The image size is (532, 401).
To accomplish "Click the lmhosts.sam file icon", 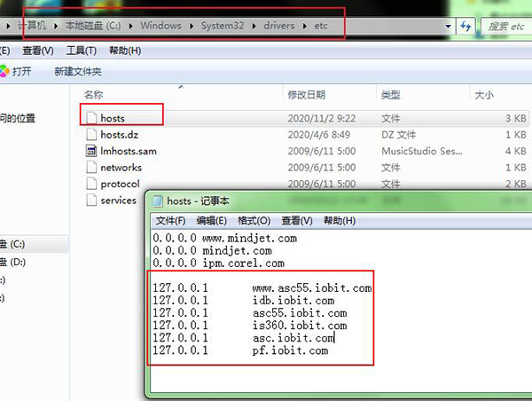I will point(91,151).
